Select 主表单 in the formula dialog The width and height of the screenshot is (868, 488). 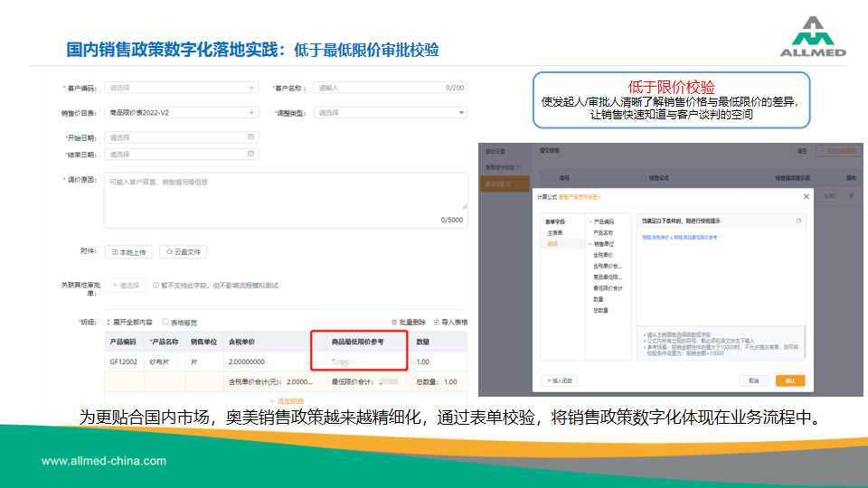pos(554,233)
